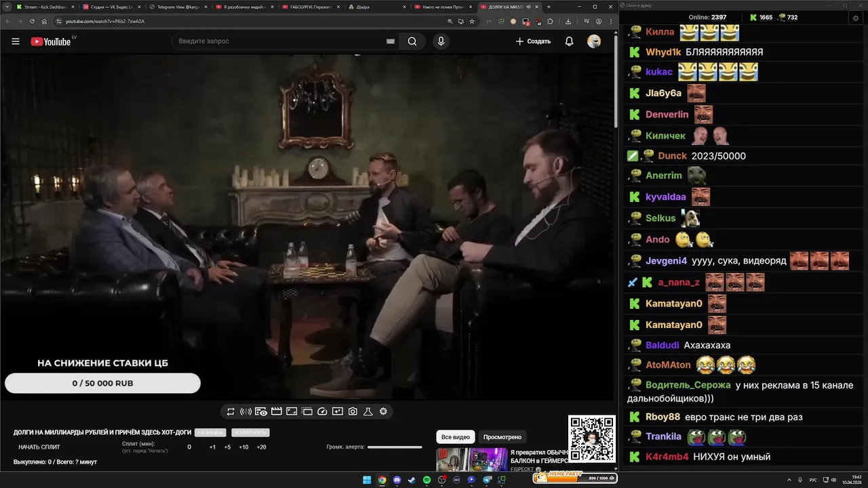Open the FISPECKT recommended video thumbnail
868x488 pixels.
pos(471,460)
